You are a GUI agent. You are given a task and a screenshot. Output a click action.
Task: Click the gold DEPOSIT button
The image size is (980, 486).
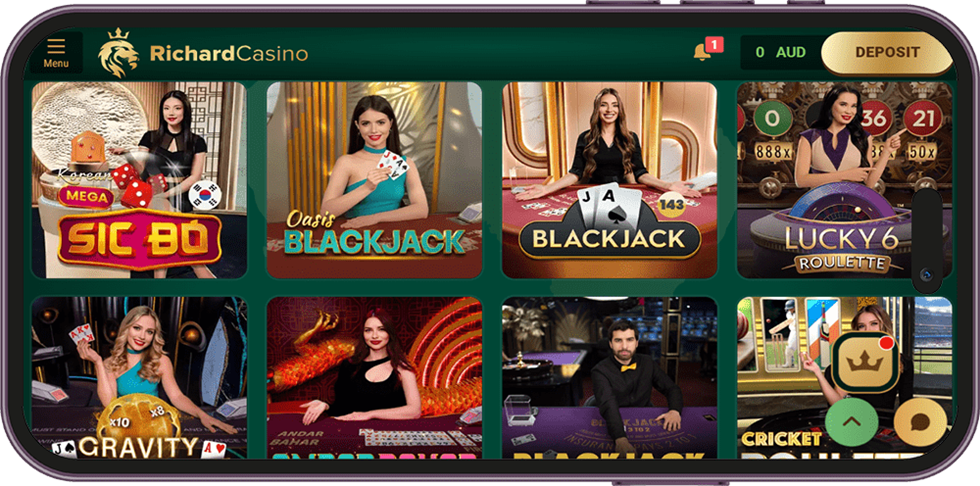[887, 52]
